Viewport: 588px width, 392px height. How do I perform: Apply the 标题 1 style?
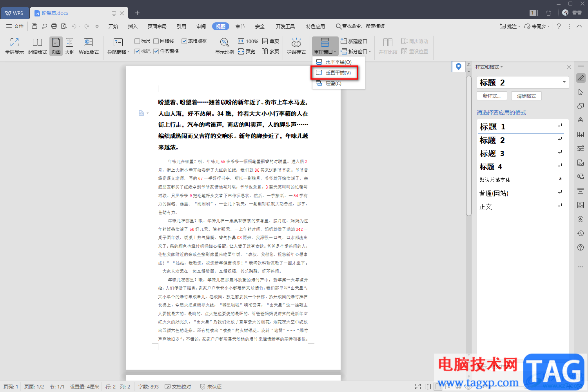click(x=521, y=127)
